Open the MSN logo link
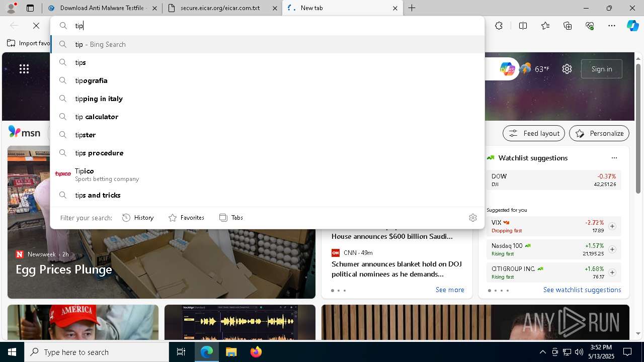Image resolution: width=644 pixels, height=362 pixels. [x=24, y=133]
